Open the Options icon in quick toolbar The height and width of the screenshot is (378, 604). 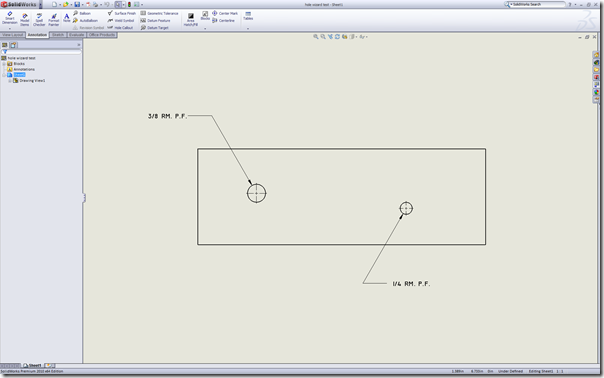click(x=136, y=4)
